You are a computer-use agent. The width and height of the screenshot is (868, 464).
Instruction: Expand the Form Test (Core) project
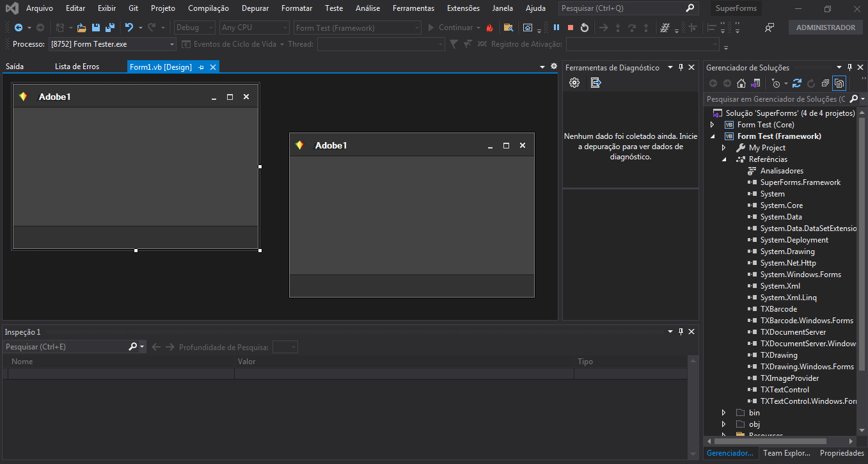tap(713, 125)
